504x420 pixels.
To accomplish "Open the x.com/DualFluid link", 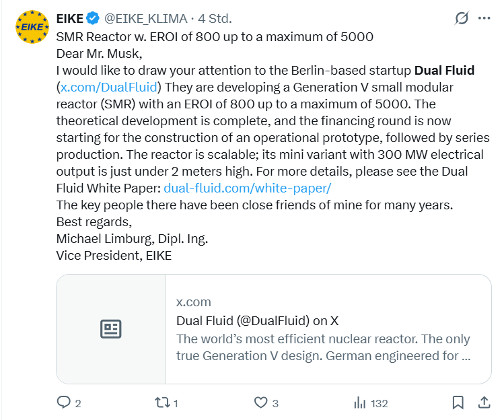I will coord(109,87).
